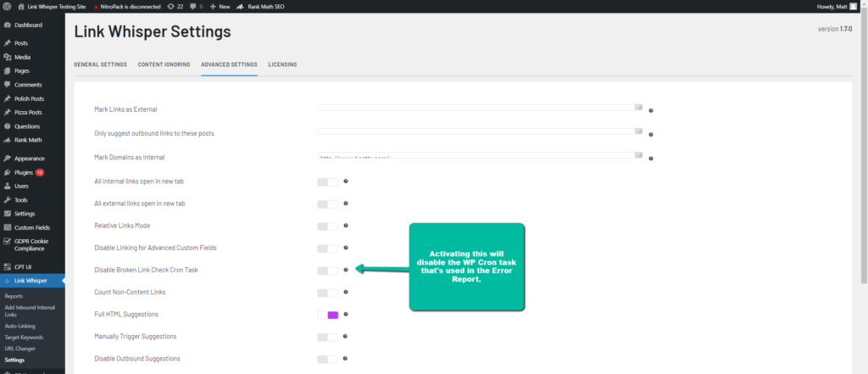Screen dimensions: 868x374
Task: Open the URL Changer submenu item
Action: coord(20,349)
